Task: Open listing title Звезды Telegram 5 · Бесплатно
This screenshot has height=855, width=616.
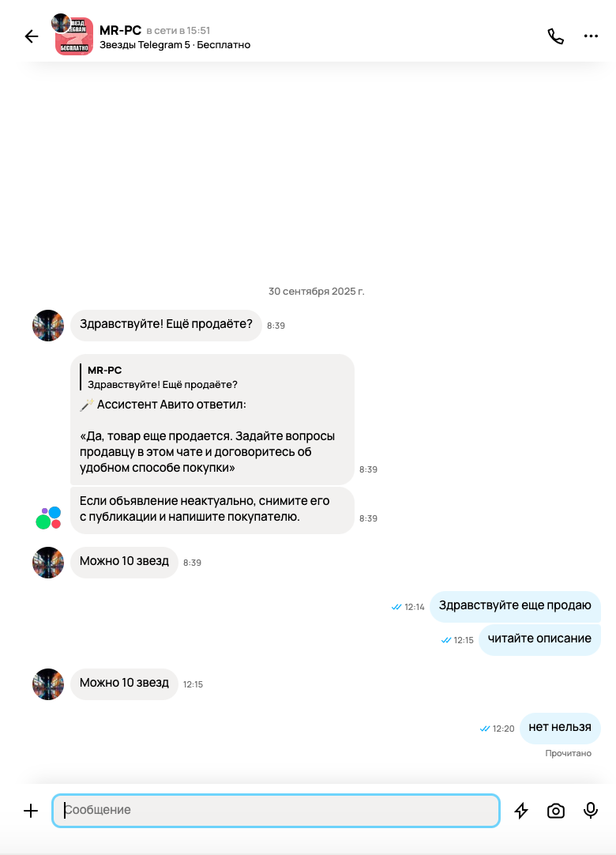Action: point(175,45)
